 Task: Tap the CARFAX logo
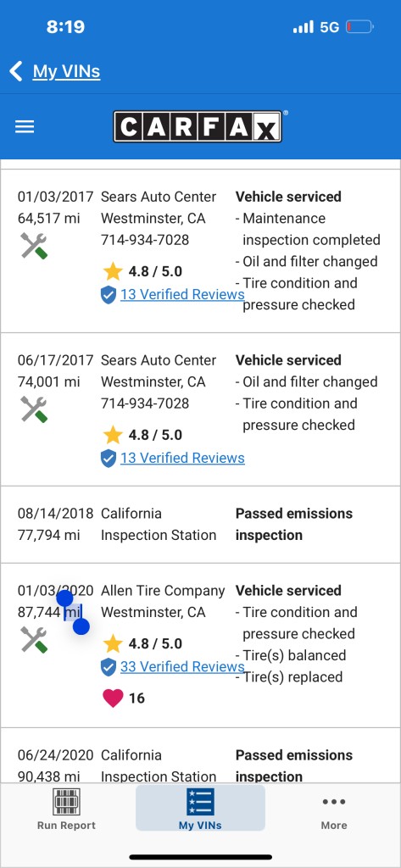198,127
